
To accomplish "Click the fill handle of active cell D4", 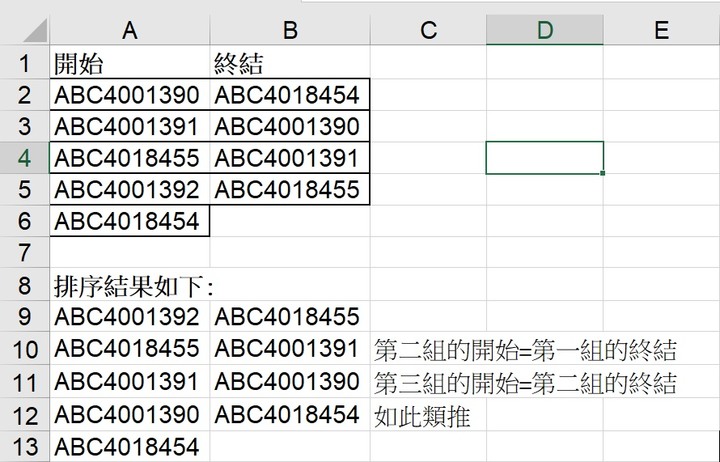I will click(x=604, y=174).
